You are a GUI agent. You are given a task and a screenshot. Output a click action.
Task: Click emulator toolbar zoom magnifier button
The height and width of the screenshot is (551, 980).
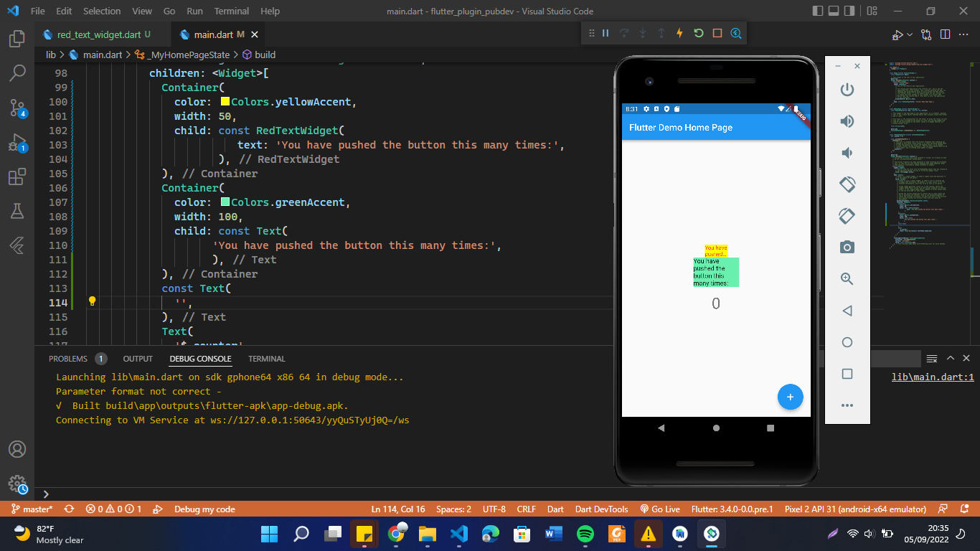tap(847, 279)
